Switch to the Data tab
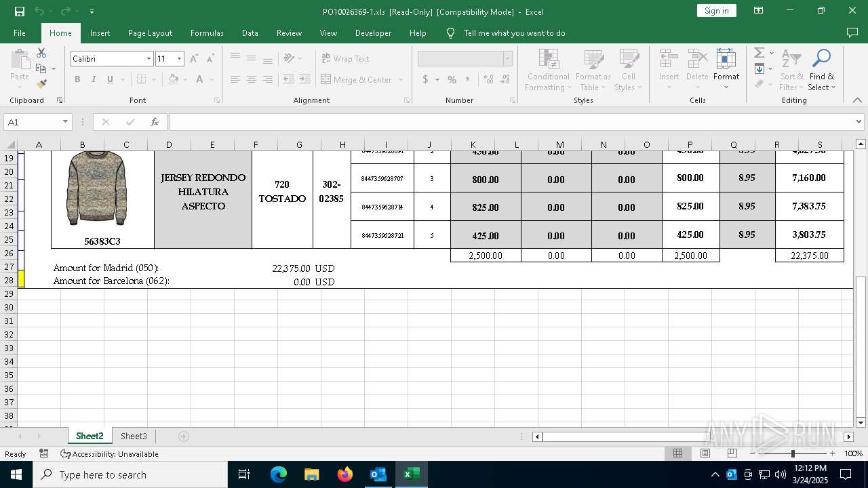This screenshot has height=488, width=868. tap(250, 33)
